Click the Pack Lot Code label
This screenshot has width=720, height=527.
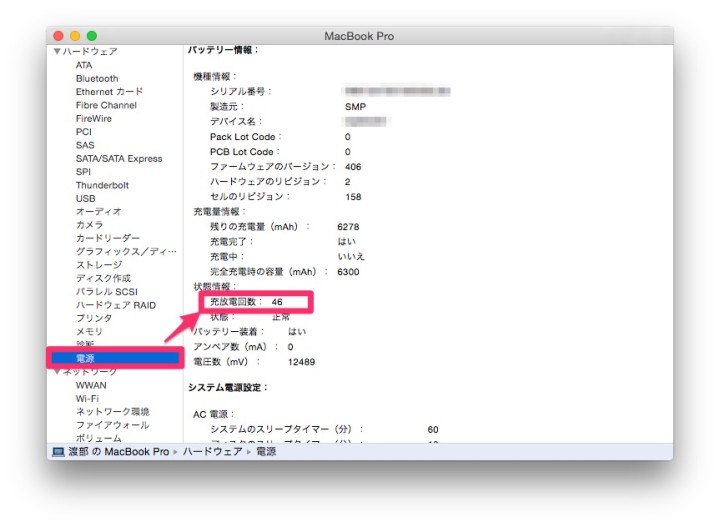246,137
